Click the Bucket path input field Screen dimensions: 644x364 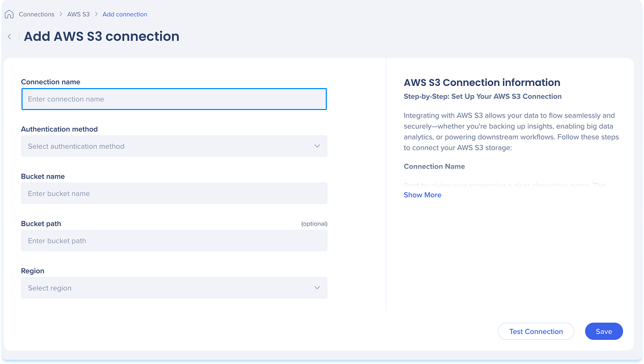174,241
